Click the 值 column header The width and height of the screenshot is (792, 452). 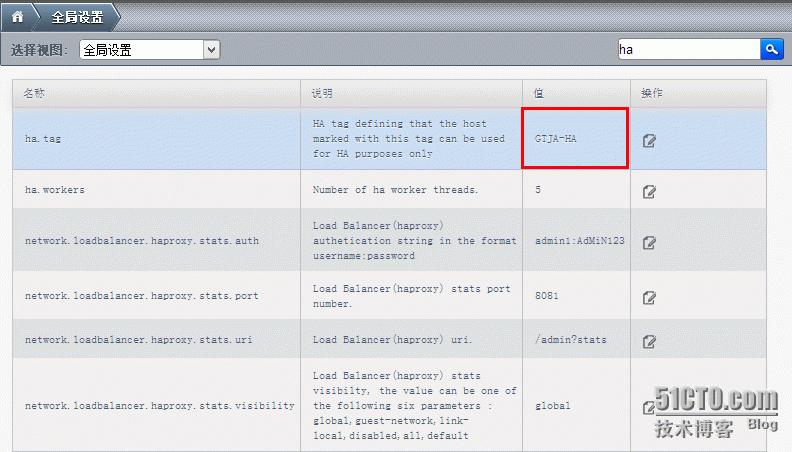point(576,93)
